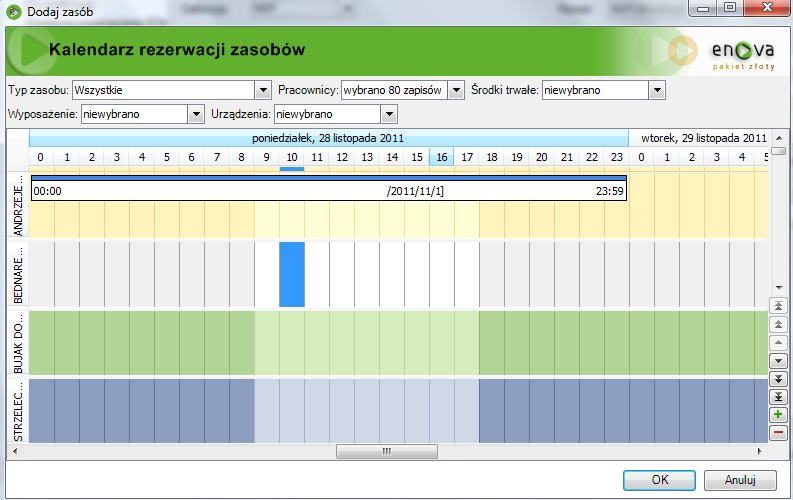Viewport: 793px width, 500px height.
Task: Click the vertical scrollbar up arrow
Action: [779, 138]
